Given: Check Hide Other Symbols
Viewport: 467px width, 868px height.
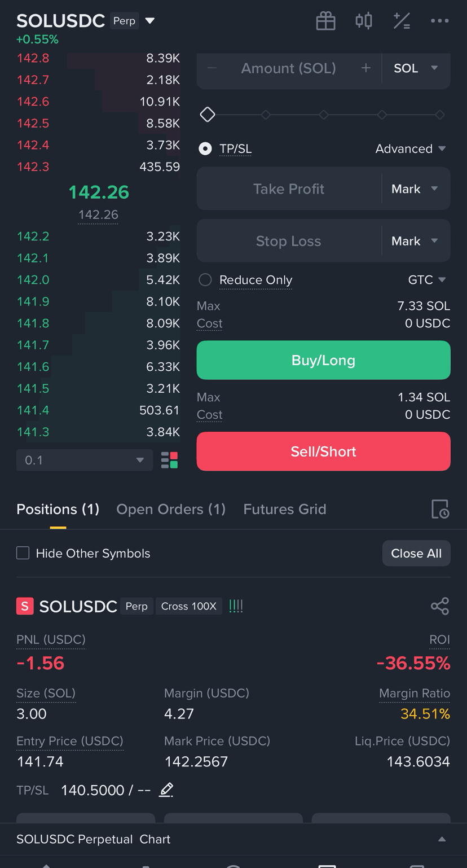Looking at the screenshot, I should click(23, 553).
